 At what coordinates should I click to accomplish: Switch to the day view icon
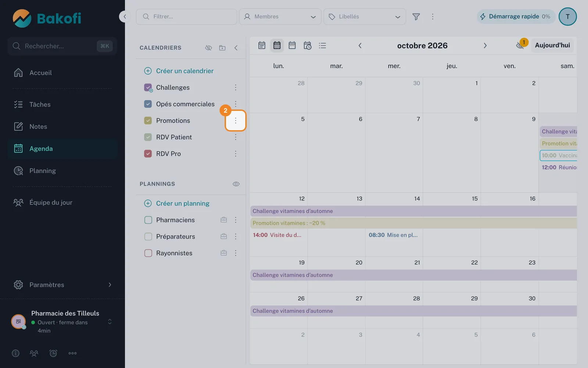tap(262, 46)
